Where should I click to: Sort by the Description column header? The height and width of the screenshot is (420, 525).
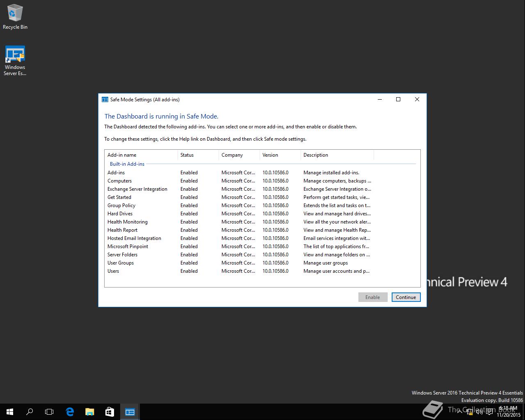(x=337, y=155)
